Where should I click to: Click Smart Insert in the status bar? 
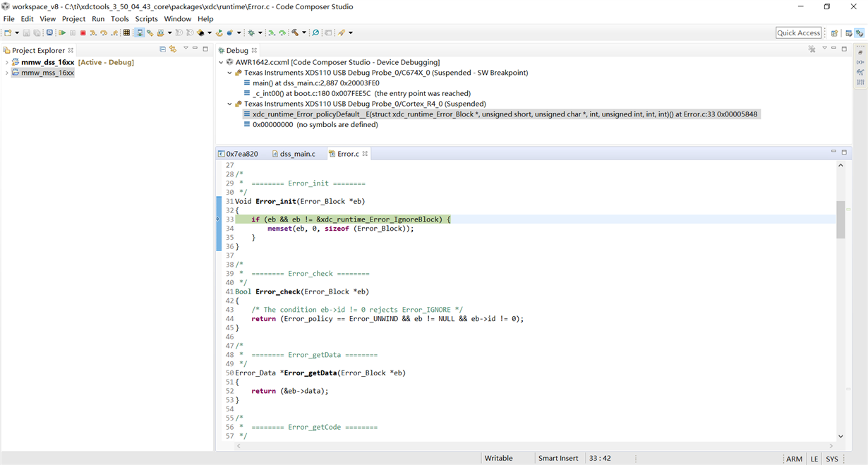point(558,458)
